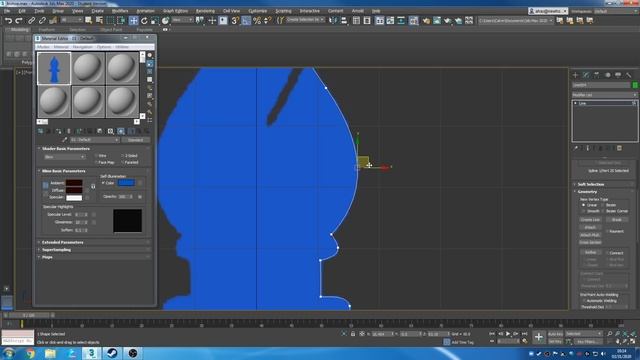Open the Rendering menu

(x=205, y=11)
